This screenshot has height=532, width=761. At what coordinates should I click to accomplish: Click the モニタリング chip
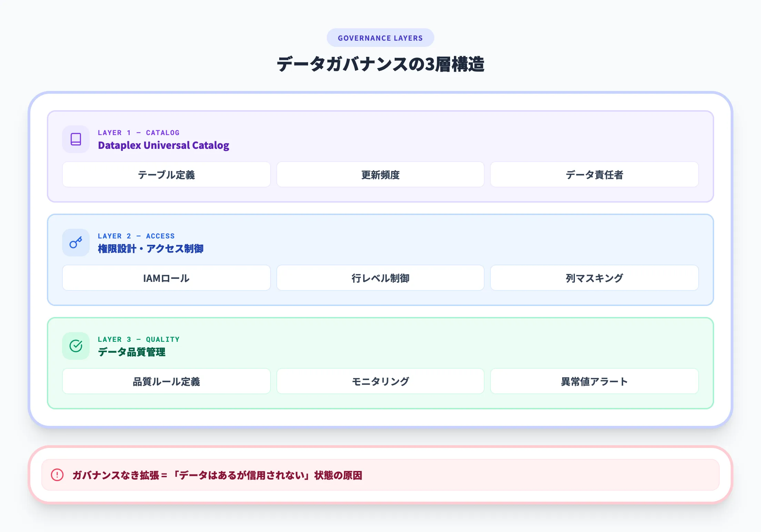[380, 381]
